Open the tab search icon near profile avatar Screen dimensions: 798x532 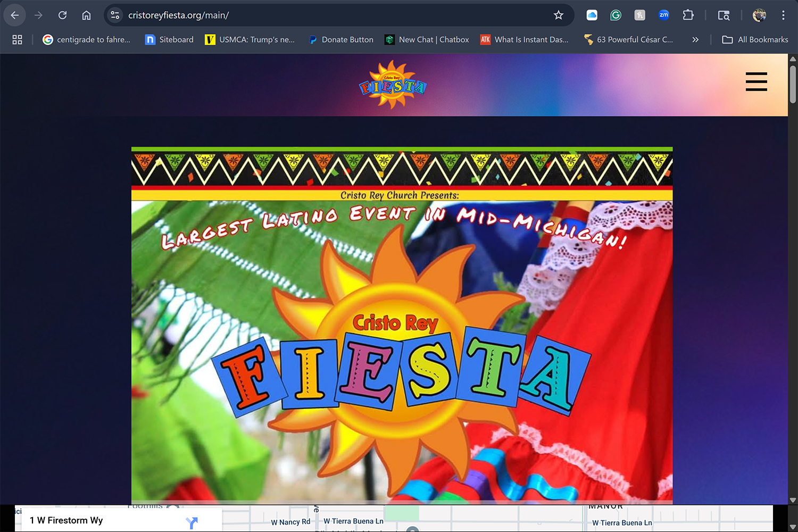[x=724, y=15]
